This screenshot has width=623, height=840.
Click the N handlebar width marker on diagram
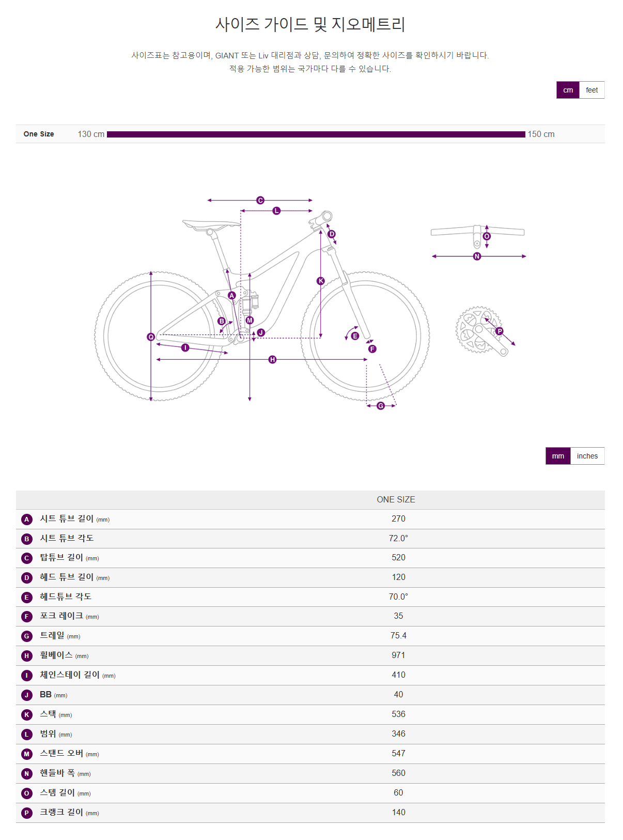pos(477,256)
